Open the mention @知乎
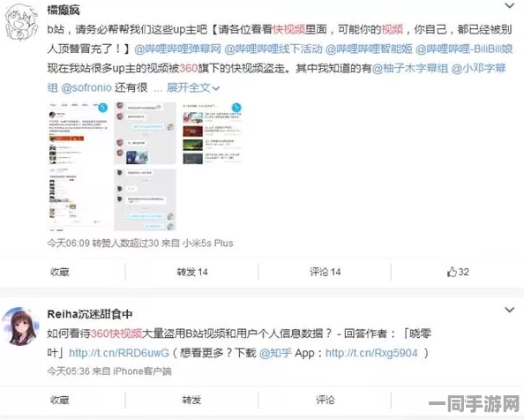The height and width of the screenshot is (420, 524). tap(276, 353)
